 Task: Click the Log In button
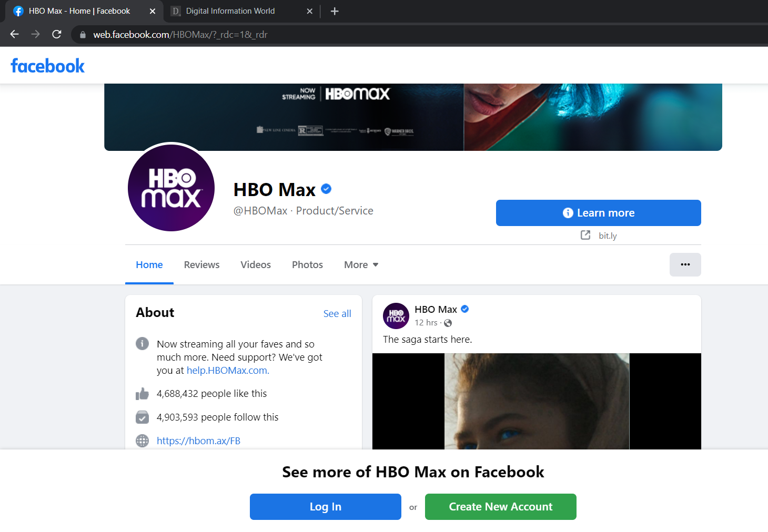326,507
